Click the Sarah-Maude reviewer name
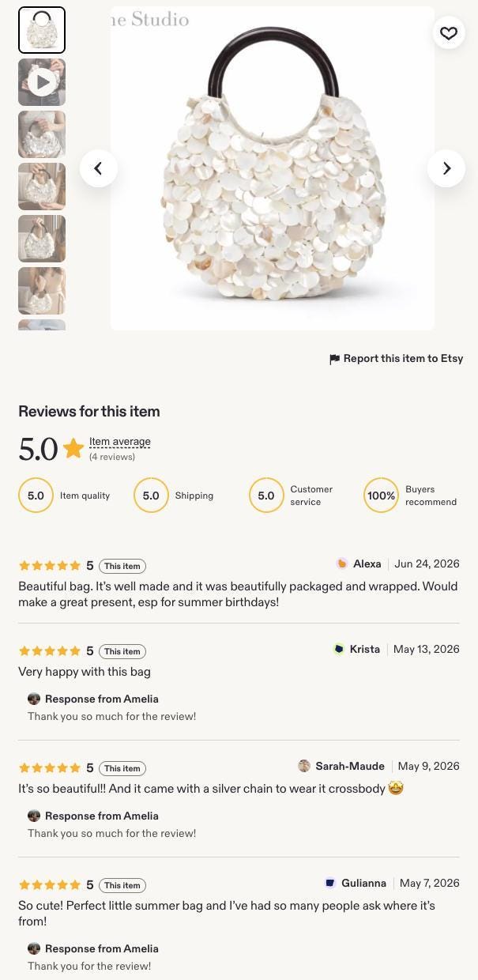This screenshot has width=478, height=980. click(x=350, y=766)
